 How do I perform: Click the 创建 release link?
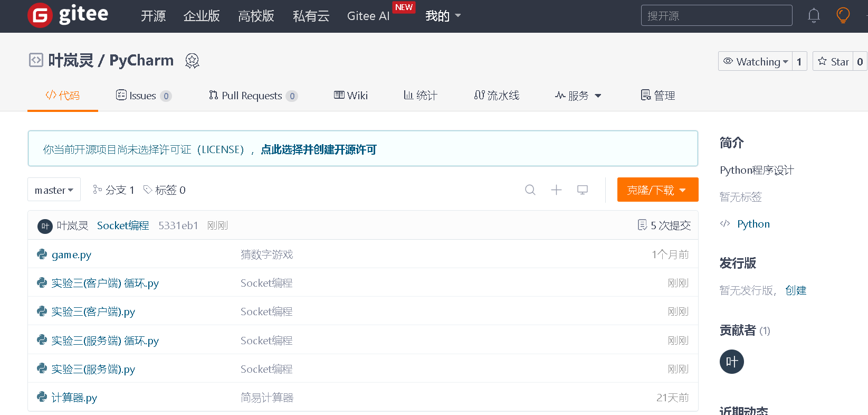[796, 290]
